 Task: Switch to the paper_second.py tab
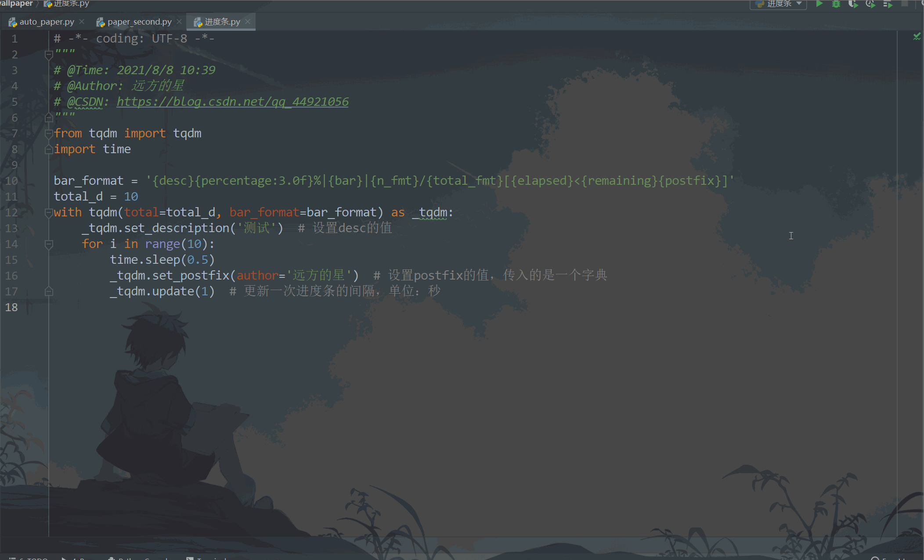click(139, 22)
